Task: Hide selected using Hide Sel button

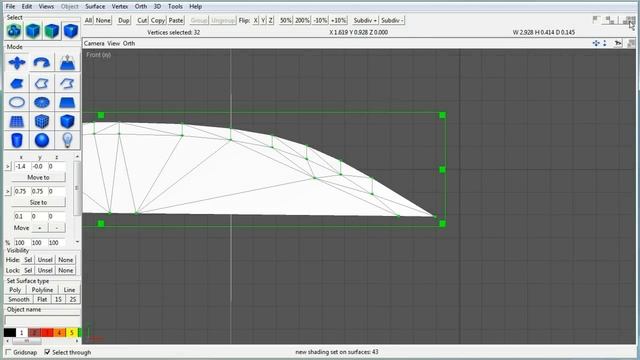Action: pos(28,260)
